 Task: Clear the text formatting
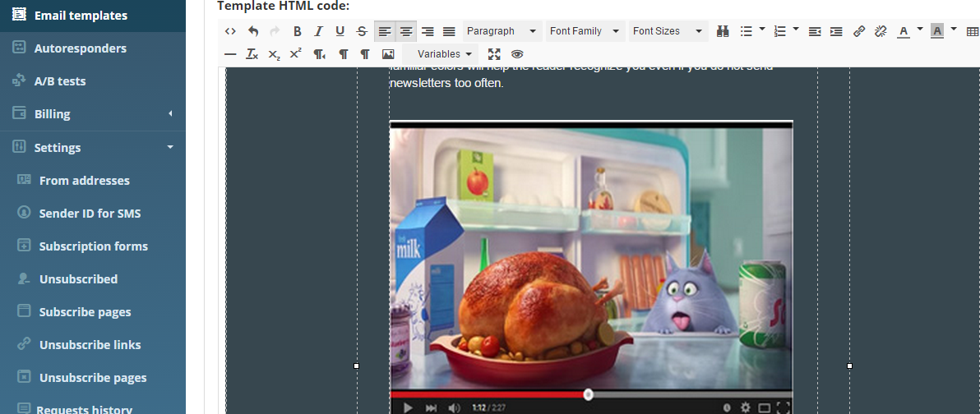tap(252, 54)
